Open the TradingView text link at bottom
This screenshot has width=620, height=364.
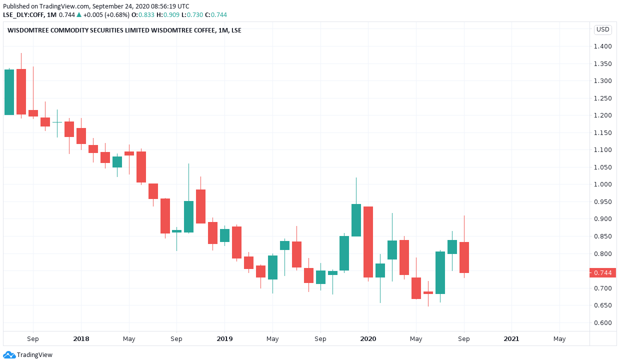34,355
